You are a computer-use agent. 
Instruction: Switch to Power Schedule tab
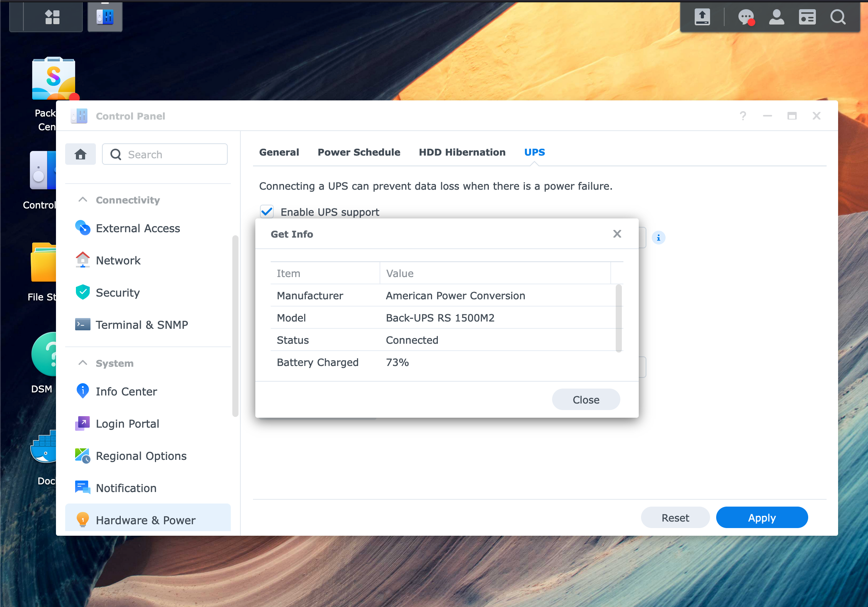(358, 152)
